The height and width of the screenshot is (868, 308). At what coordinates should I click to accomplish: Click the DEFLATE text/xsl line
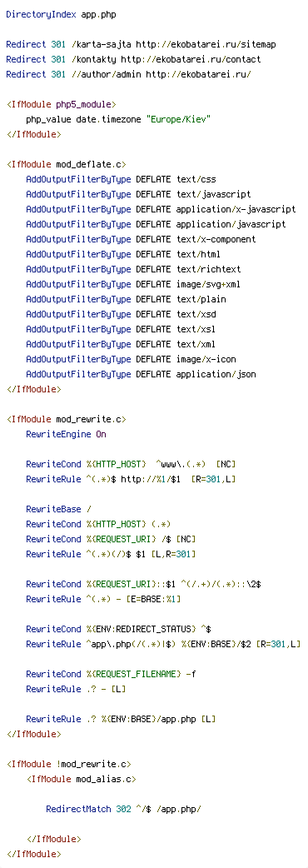(x=121, y=329)
